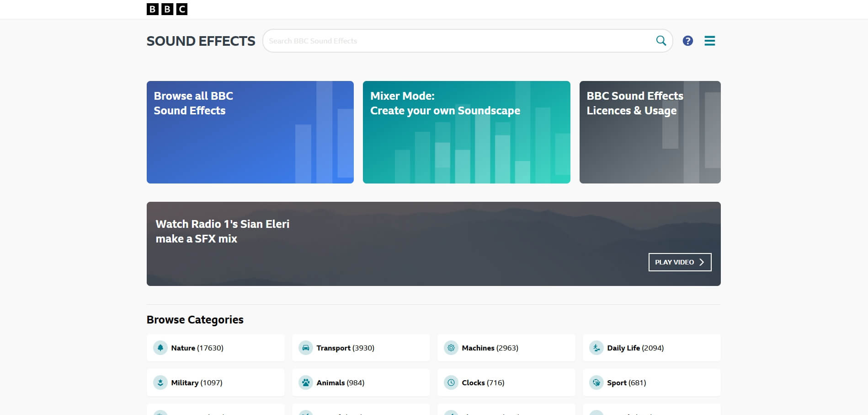Screen dimensions: 868x415
Task: Click the Watch Radio 1's Sian Eleri banner title
Action: pos(223,231)
